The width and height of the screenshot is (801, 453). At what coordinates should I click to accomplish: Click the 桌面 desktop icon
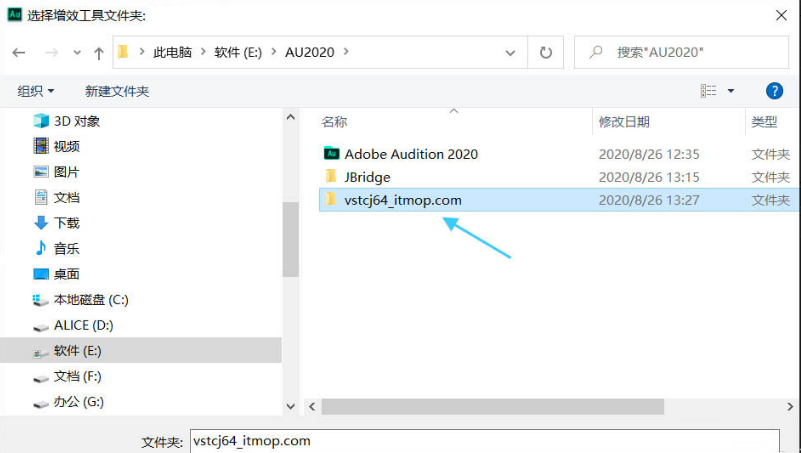pyautogui.click(x=41, y=274)
